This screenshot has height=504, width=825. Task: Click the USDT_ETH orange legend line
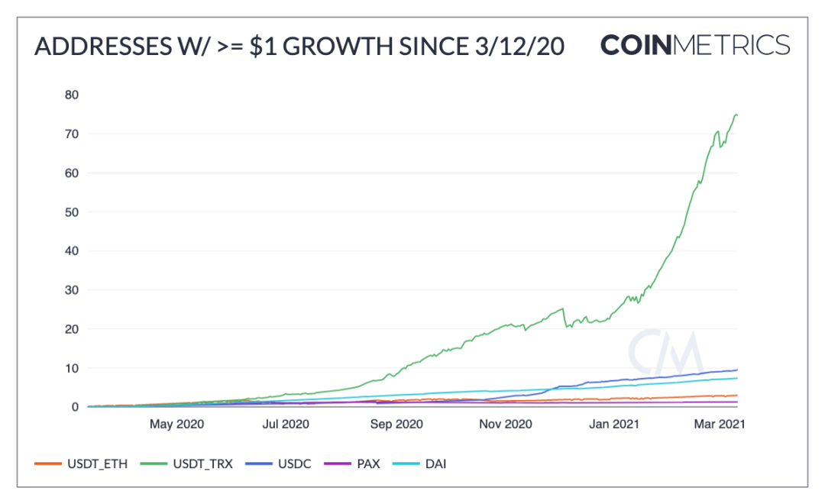(48, 464)
